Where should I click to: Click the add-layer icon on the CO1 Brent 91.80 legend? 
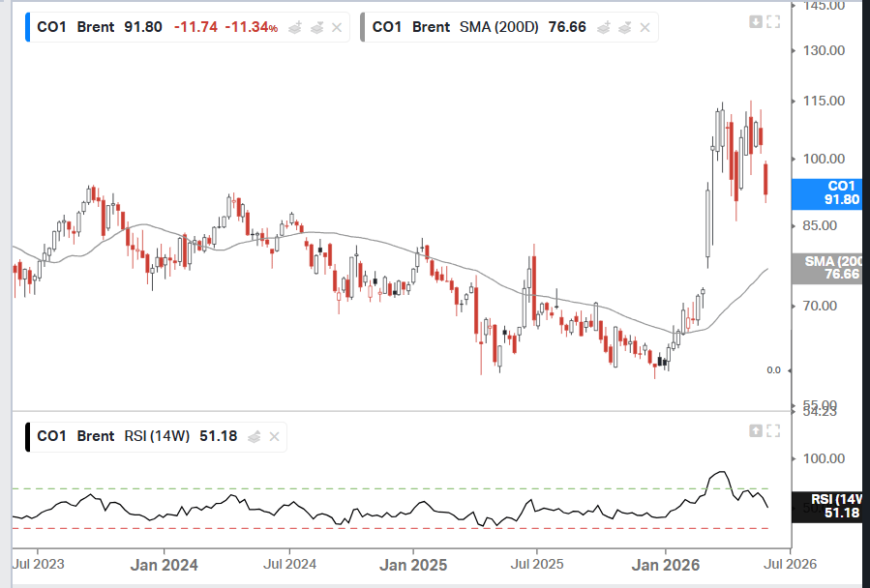295,27
